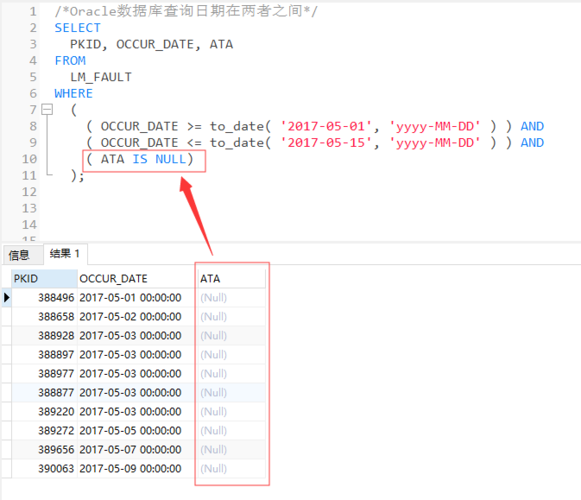The image size is (581, 500).
Task: Click the '2017-05-01' date string
Action: pyautogui.click(x=326, y=126)
